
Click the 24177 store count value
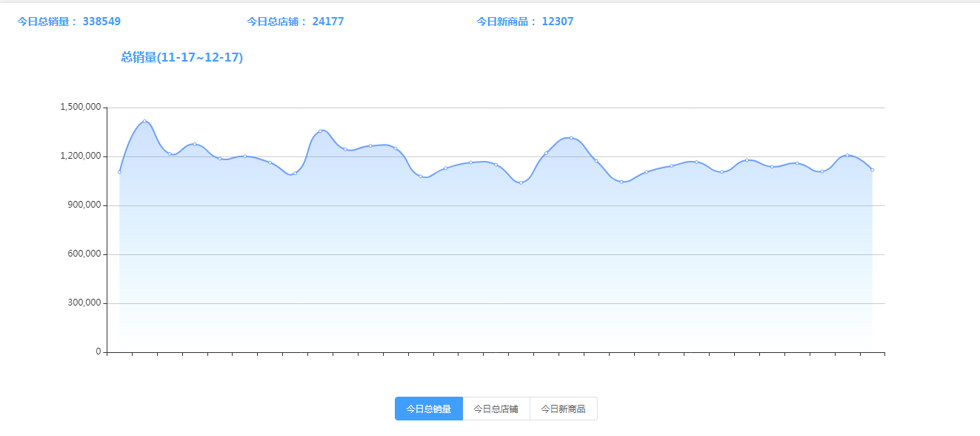328,22
